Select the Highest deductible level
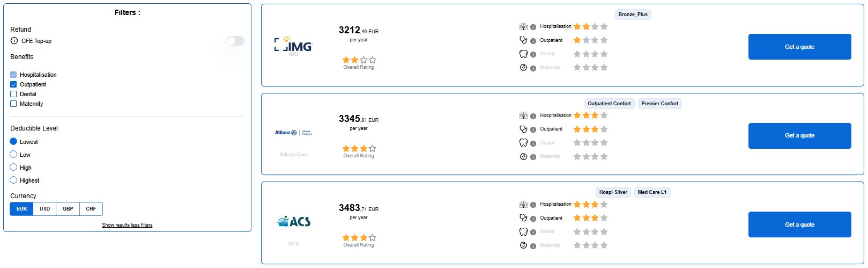This screenshot has height=268, width=868. (13, 180)
